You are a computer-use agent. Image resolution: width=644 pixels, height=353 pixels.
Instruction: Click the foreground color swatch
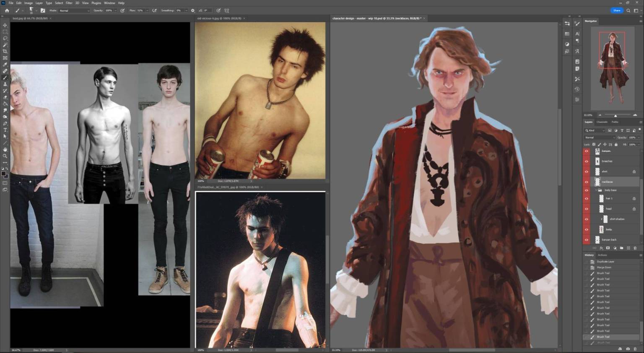pos(3,173)
